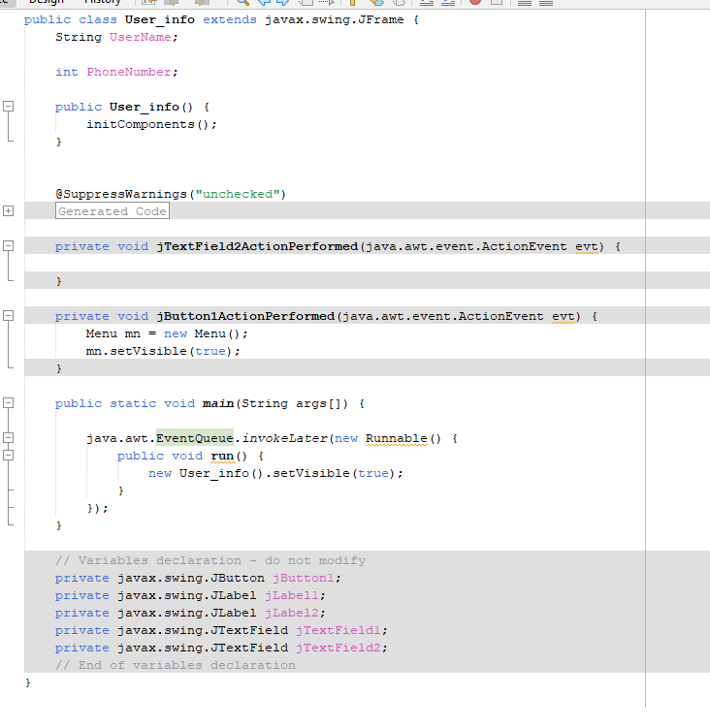Click the 'jTextField2' variable declaration
710x728 pixels.
point(338,649)
